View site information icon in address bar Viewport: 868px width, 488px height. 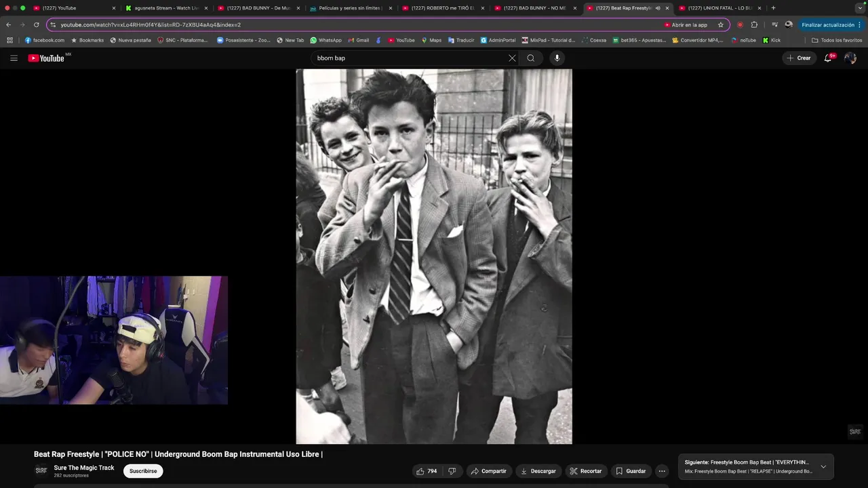click(52, 25)
